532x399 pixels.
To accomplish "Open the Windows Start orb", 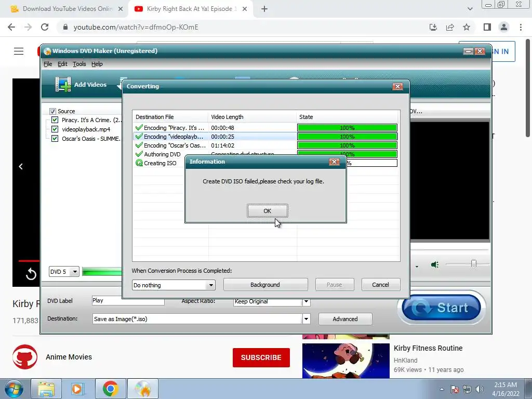I will tap(14, 389).
